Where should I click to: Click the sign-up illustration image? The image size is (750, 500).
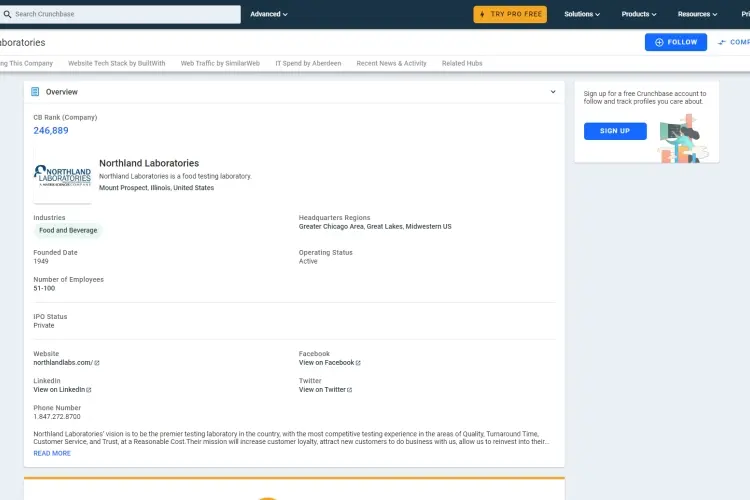click(683, 139)
